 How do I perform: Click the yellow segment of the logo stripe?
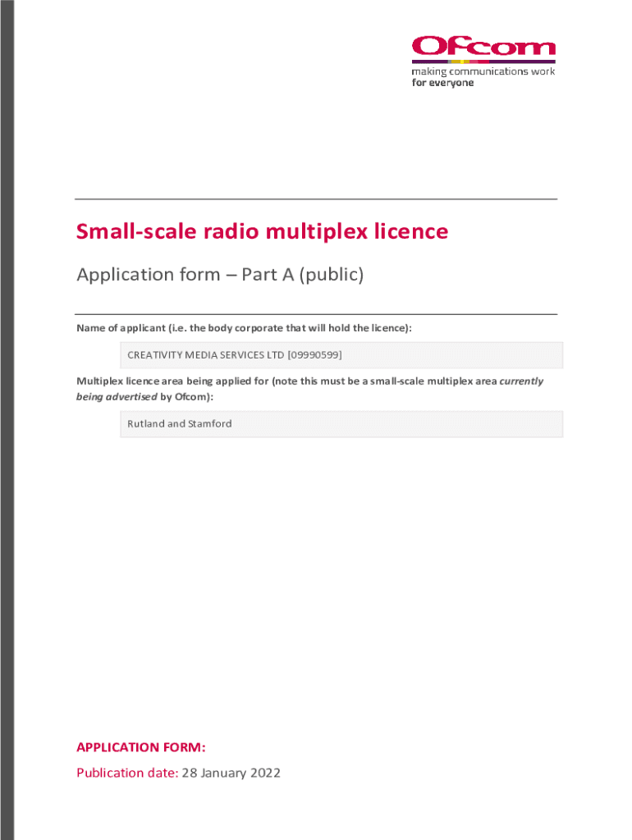point(464,62)
